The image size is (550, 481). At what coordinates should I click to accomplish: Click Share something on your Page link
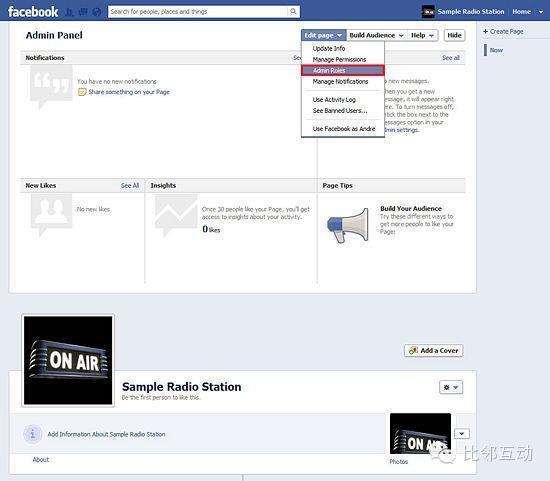129,92
